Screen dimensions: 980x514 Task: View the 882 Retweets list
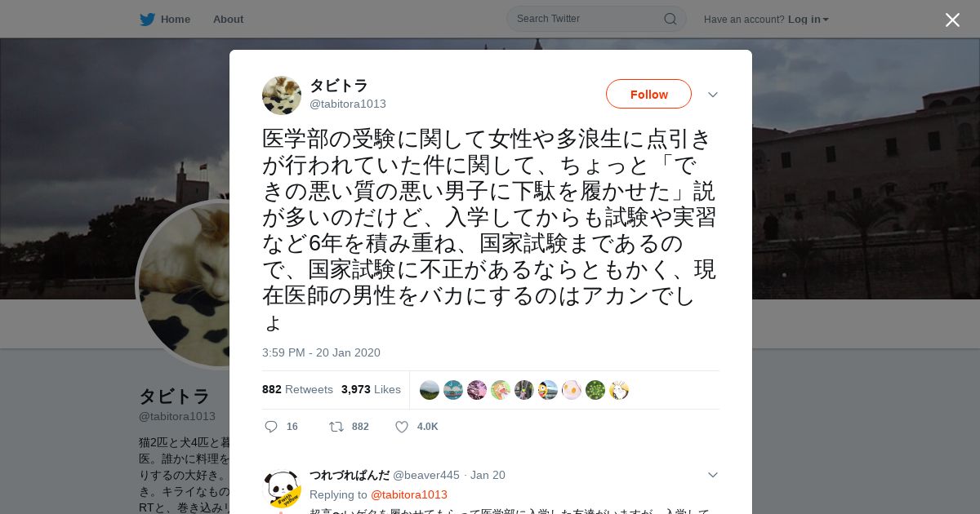pos(297,389)
